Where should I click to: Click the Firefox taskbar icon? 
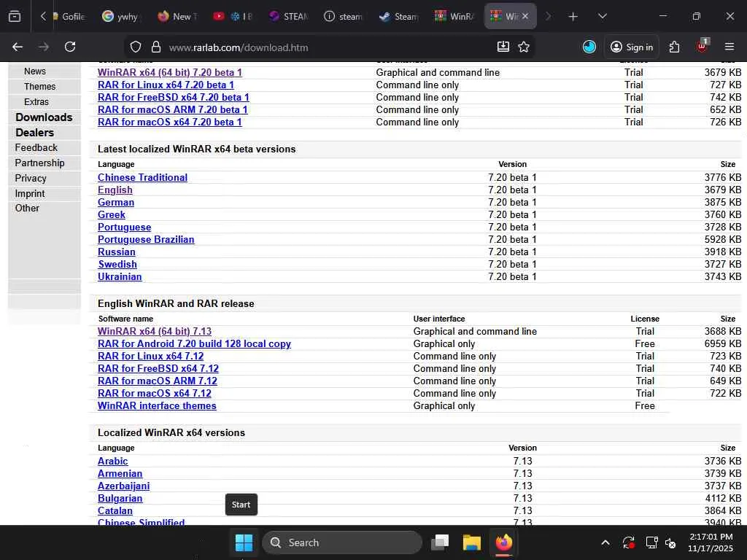click(503, 542)
